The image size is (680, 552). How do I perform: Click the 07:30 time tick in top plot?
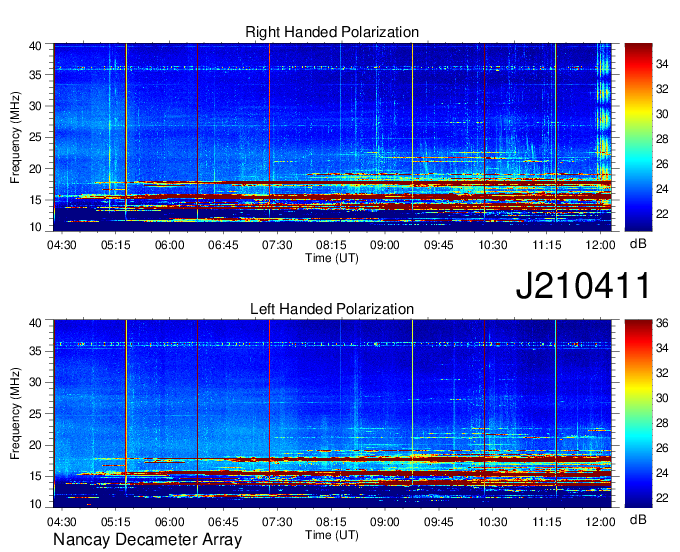277,245
